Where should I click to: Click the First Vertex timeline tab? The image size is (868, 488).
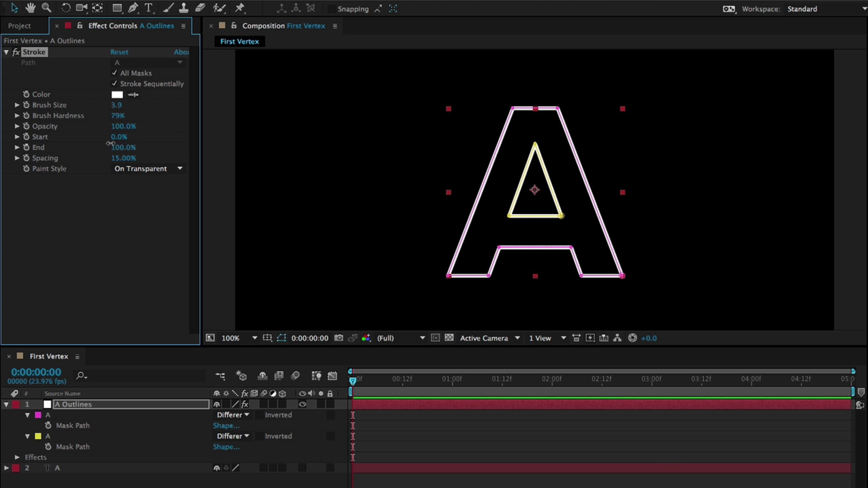(x=49, y=356)
